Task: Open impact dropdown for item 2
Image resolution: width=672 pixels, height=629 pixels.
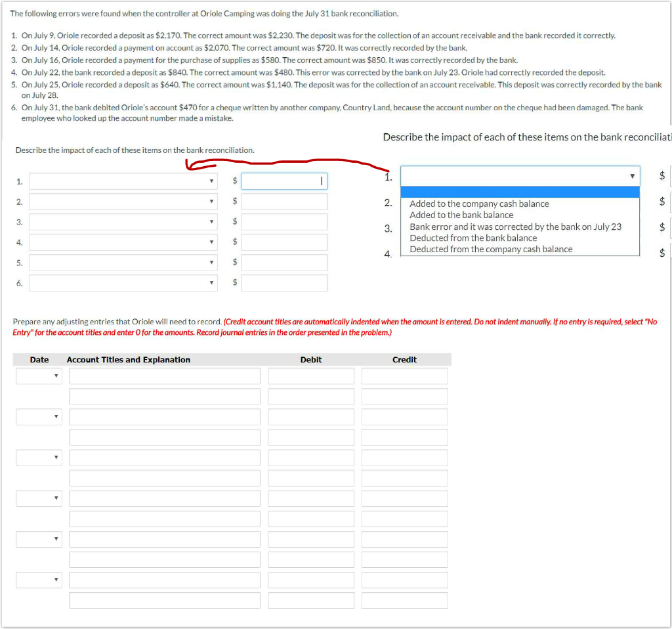Action: (x=123, y=202)
